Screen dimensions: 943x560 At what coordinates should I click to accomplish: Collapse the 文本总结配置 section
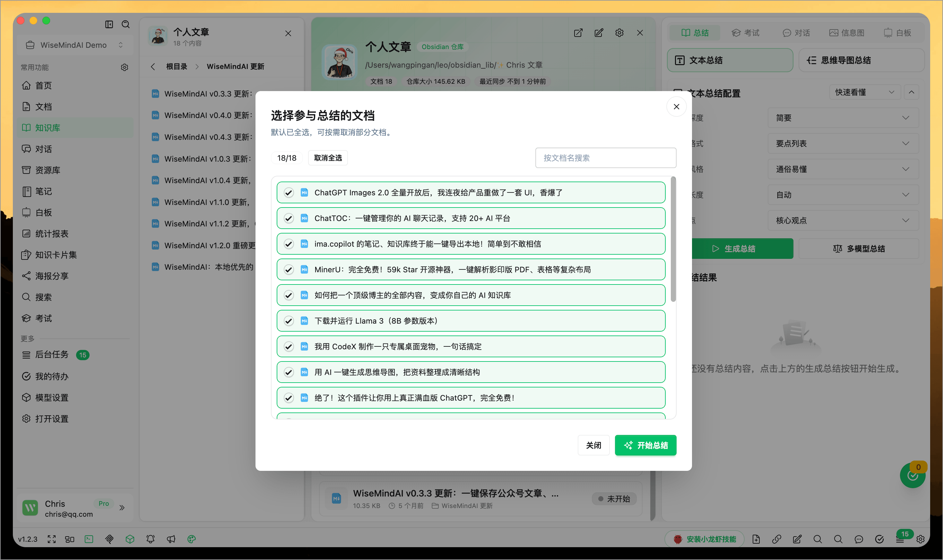[911, 92]
